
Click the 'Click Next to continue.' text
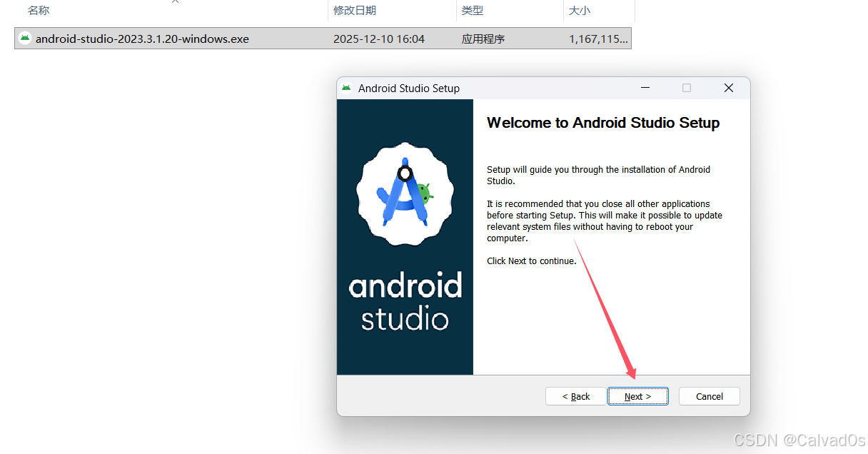[532, 261]
